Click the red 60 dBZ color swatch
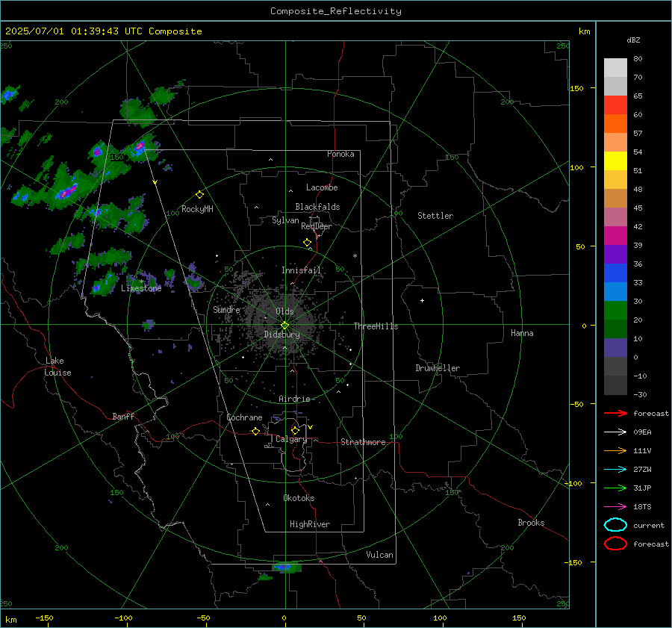Image resolution: width=672 pixels, height=628 pixels. tap(615, 105)
